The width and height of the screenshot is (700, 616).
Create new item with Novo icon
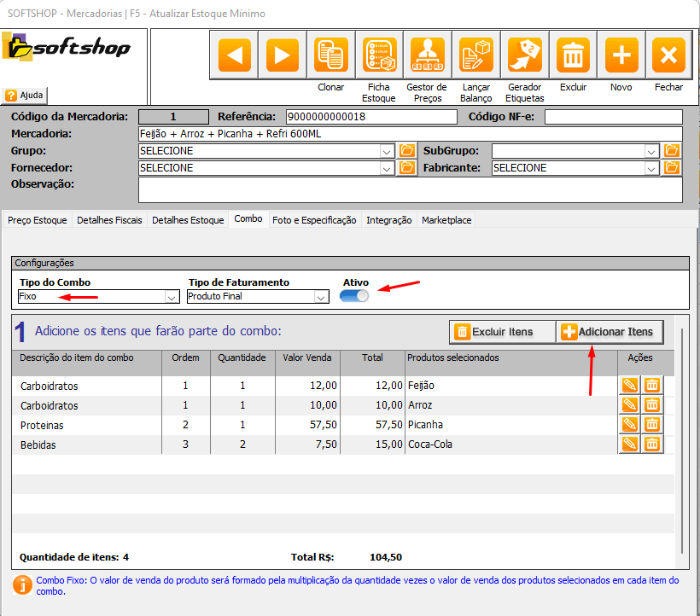tap(621, 56)
